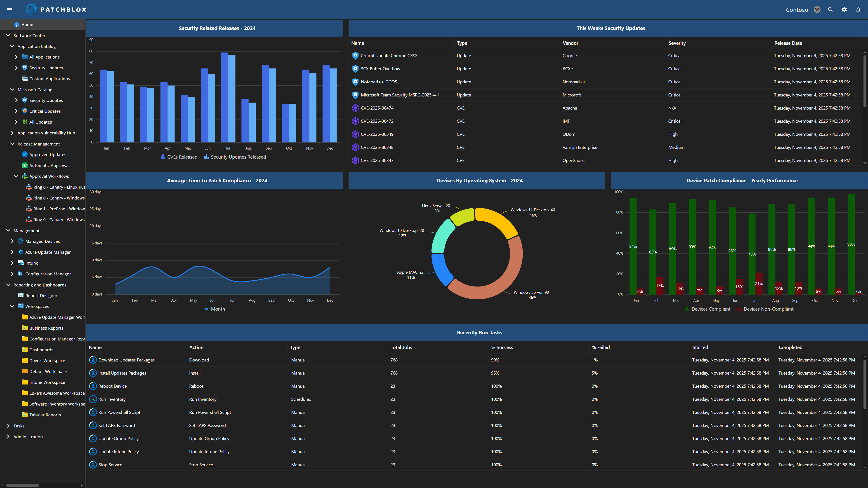Toggle the Month legend under patch compliance chart
Viewport: 868px width, 488px height.
click(x=215, y=309)
